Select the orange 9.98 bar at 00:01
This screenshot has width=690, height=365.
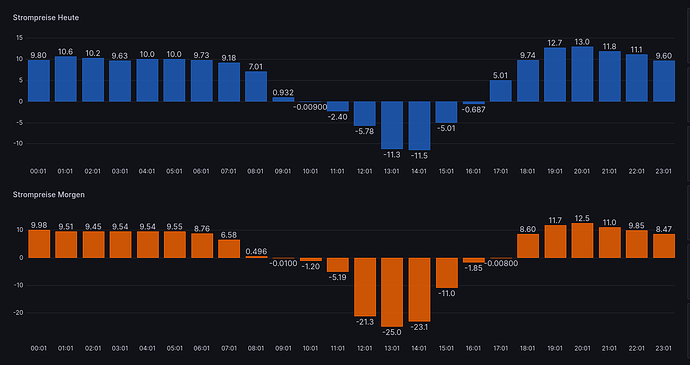(39, 244)
